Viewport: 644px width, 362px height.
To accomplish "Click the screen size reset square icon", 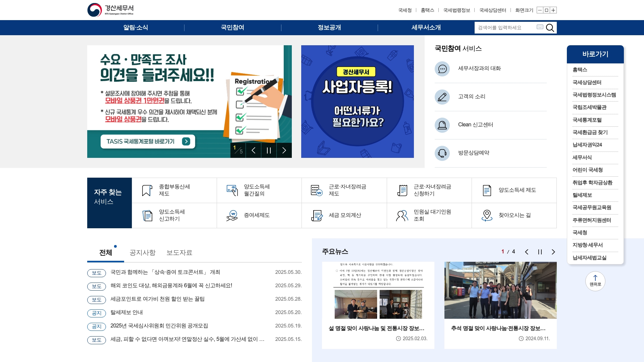I will click(546, 10).
